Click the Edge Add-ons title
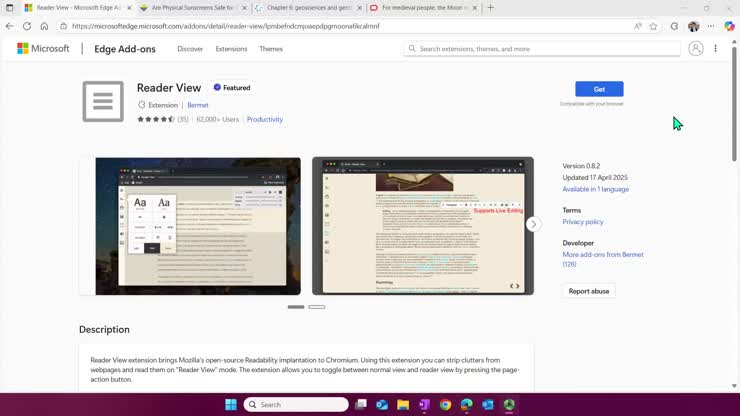This screenshot has height=416, width=740. pyautogui.click(x=125, y=49)
